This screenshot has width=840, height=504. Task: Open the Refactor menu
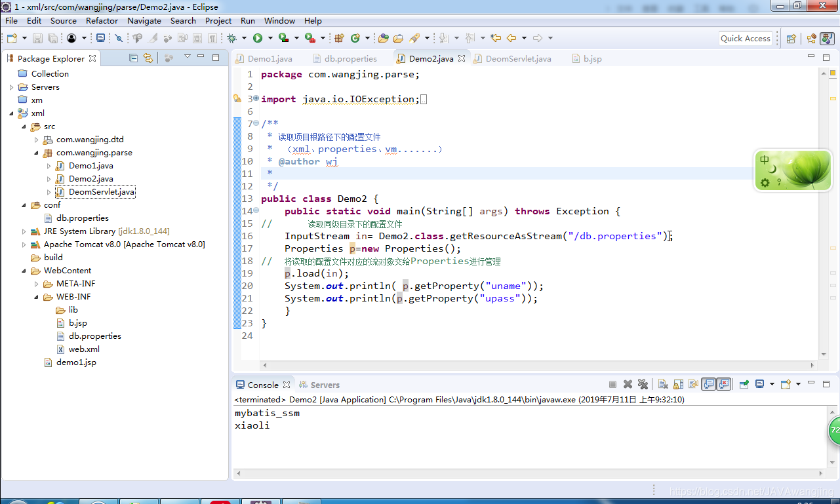click(102, 20)
